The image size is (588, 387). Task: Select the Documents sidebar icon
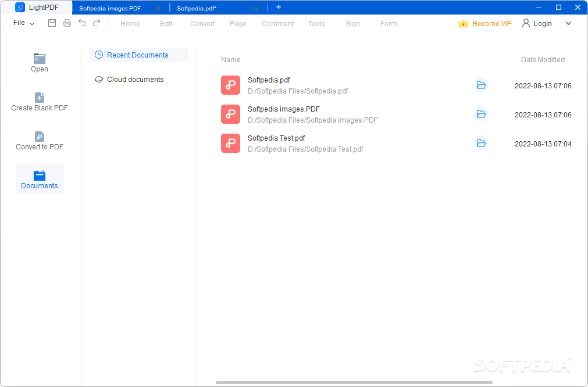click(x=40, y=175)
